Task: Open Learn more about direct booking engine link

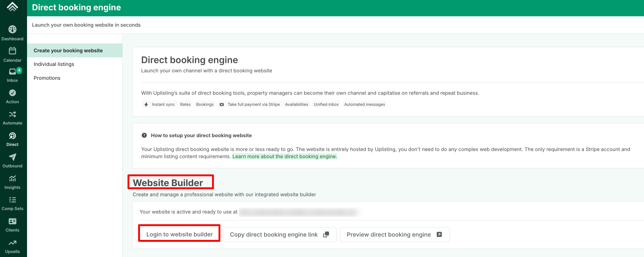Action: [x=285, y=156]
